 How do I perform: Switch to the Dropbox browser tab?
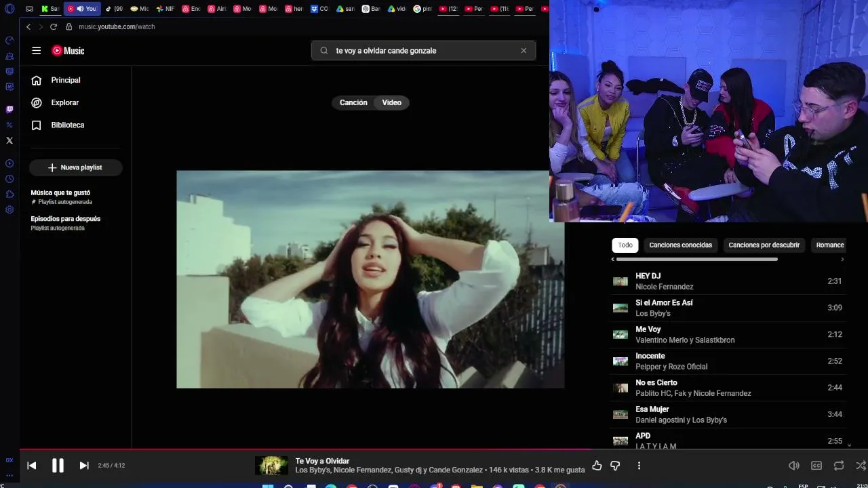[x=319, y=9]
